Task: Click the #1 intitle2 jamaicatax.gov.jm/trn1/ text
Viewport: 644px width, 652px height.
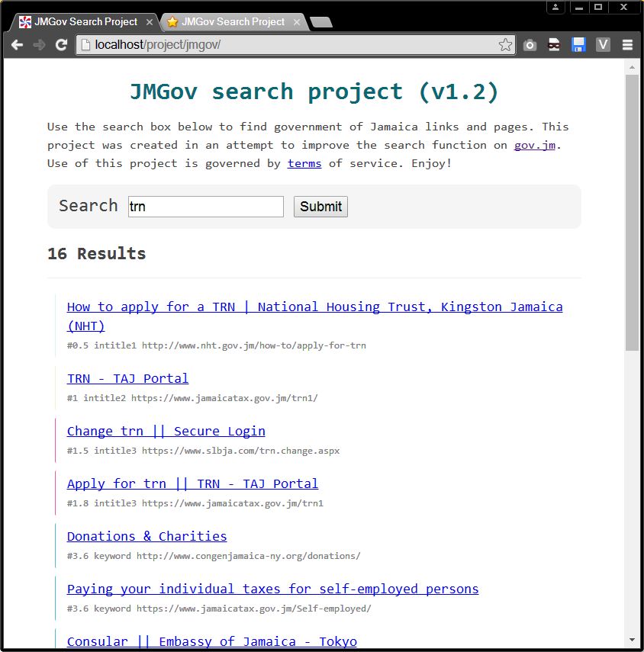Action: point(192,398)
